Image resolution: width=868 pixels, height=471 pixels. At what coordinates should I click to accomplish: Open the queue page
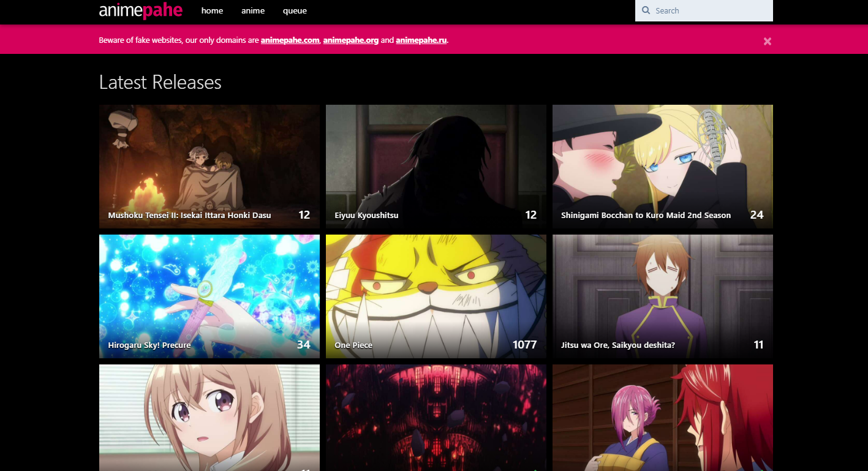[295, 10]
